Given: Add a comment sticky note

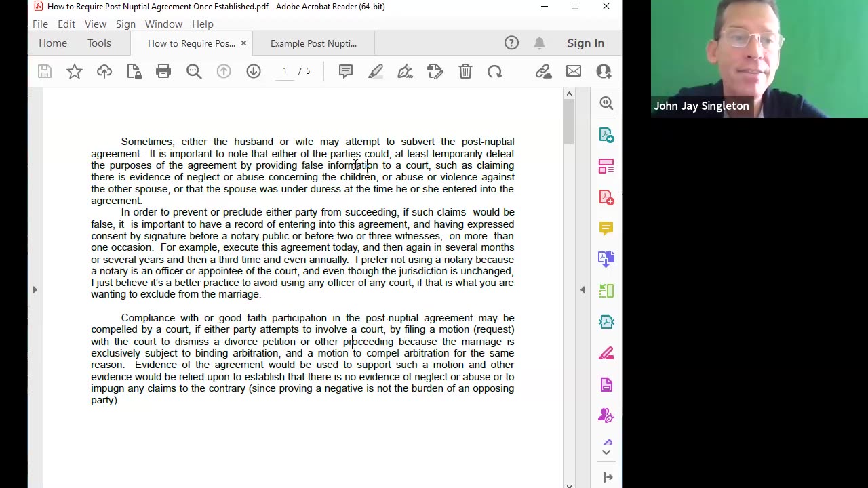Looking at the screenshot, I should pyautogui.click(x=346, y=71).
